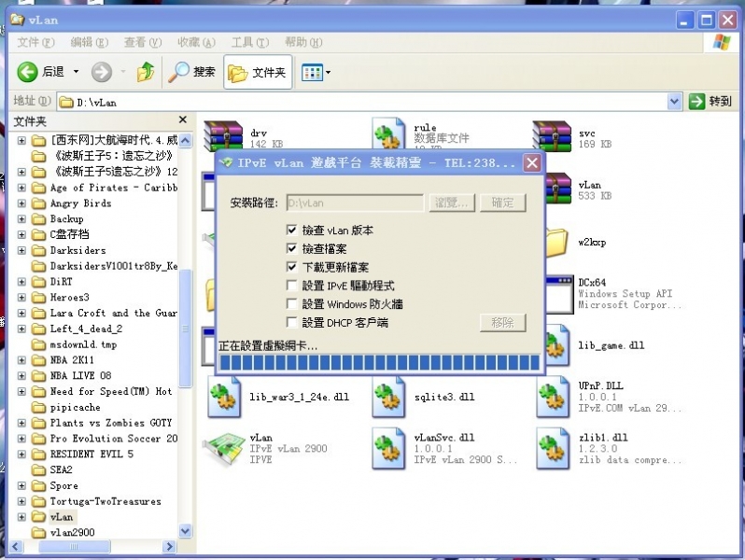Select lib_war3_1_24e.dll file icon

[224, 397]
